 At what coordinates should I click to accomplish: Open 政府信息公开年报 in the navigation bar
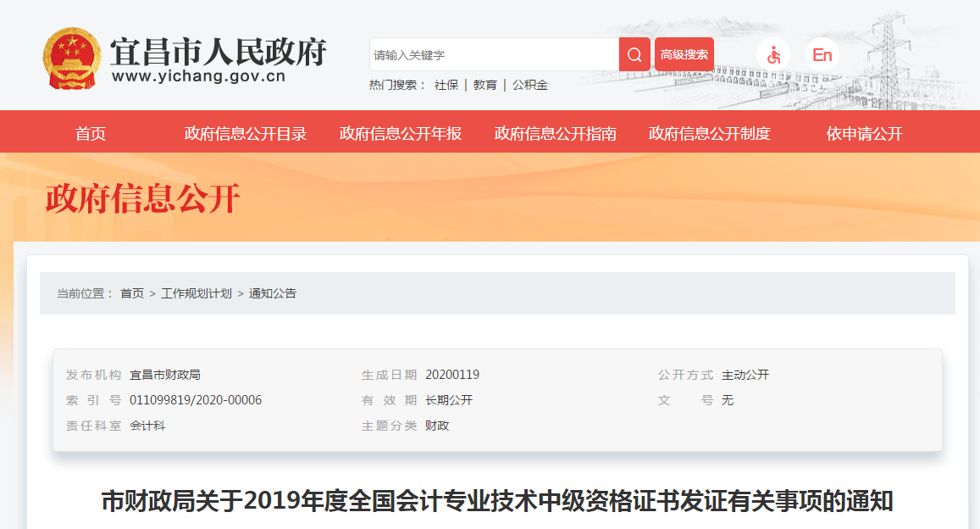(x=399, y=133)
